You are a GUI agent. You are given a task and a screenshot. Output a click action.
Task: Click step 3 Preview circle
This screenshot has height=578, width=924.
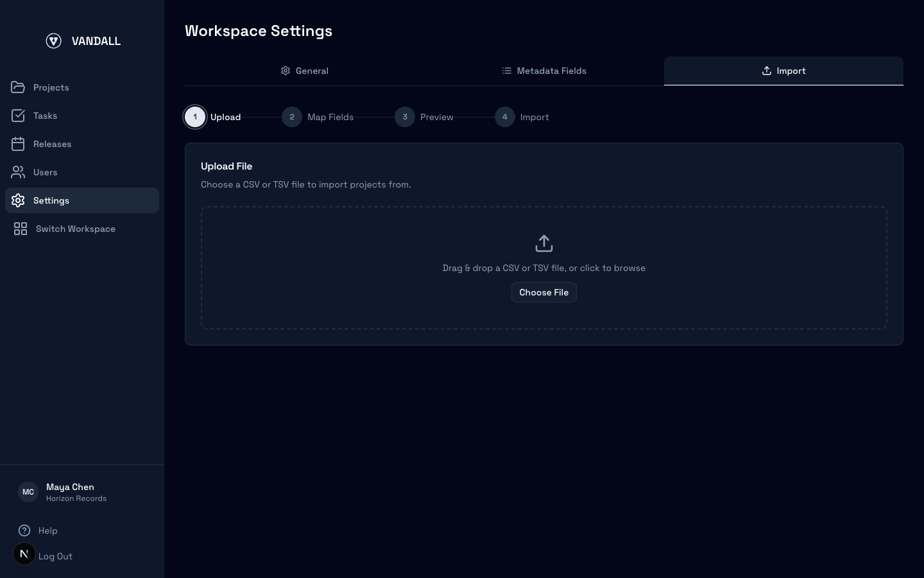(405, 117)
